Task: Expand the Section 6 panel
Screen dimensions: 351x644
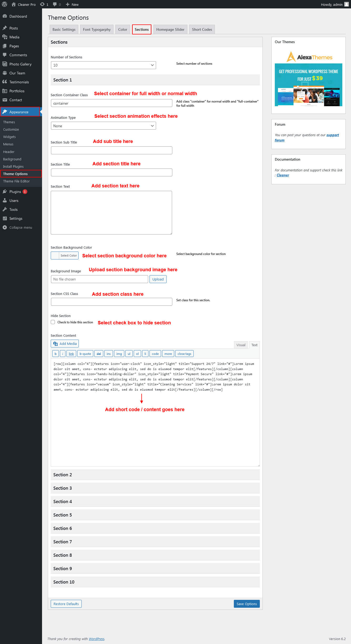Action: click(155, 528)
